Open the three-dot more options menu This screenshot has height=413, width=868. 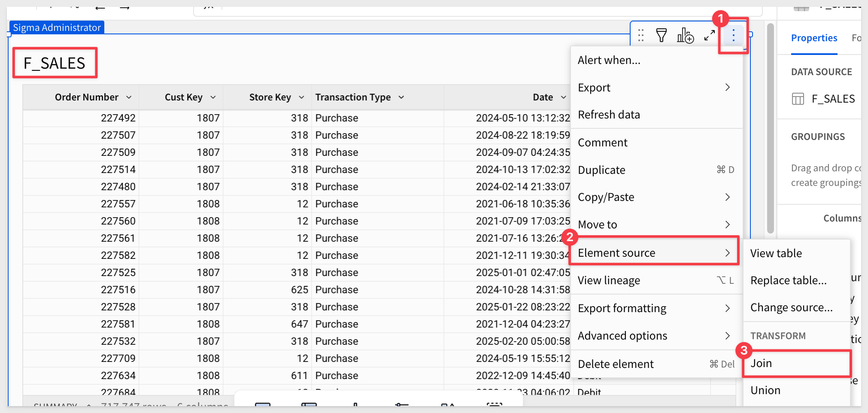point(733,35)
